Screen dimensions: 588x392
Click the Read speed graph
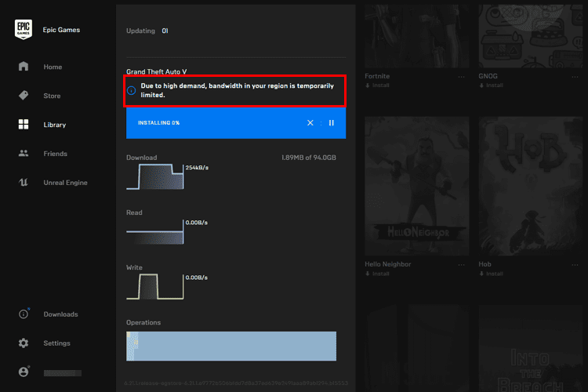click(x=155, y=232)
